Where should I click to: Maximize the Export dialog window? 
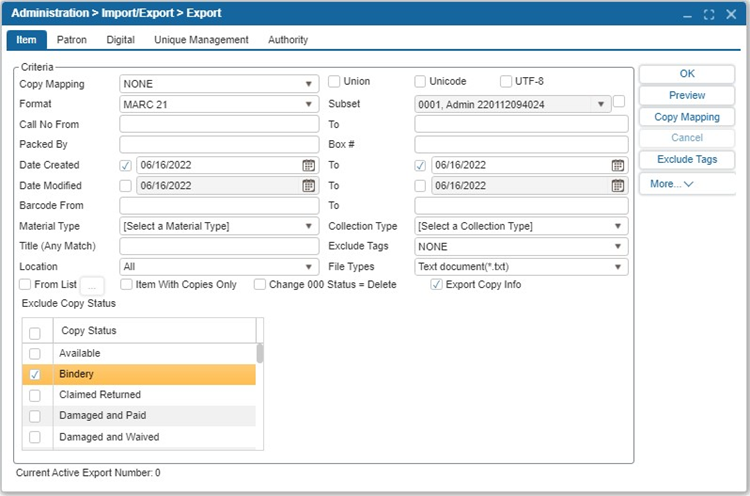[x=709, y=15]
